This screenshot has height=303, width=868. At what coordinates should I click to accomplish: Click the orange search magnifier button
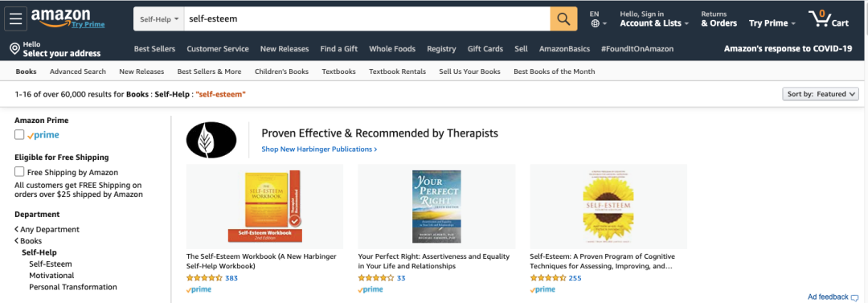click(x=563, y=18)
